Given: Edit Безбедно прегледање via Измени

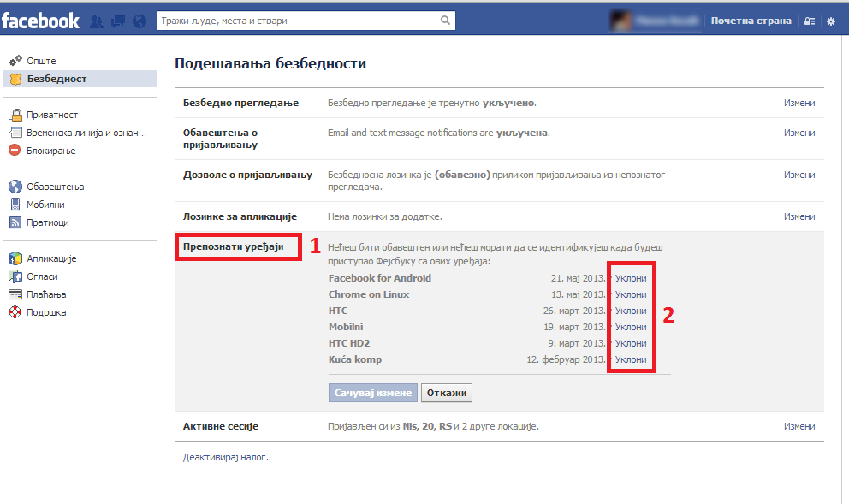Looking at the screenshot, I should (x=799, y=103).
